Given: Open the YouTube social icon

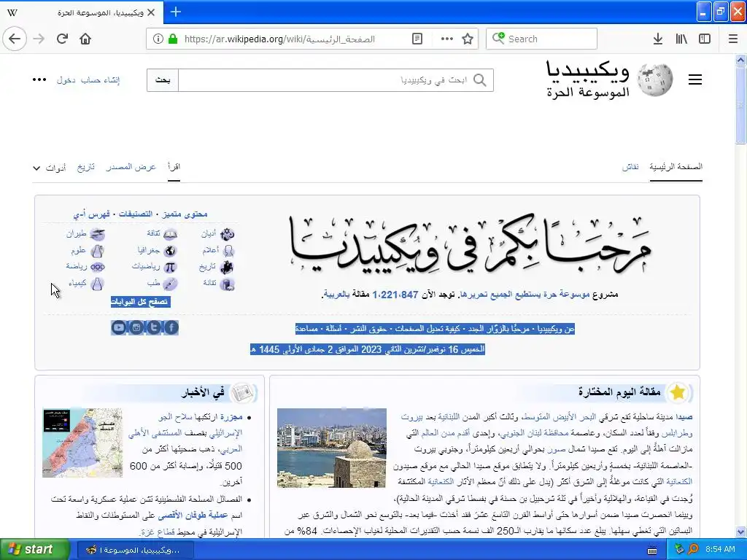Looking at the screenshot, I should [x=119, y=327].
